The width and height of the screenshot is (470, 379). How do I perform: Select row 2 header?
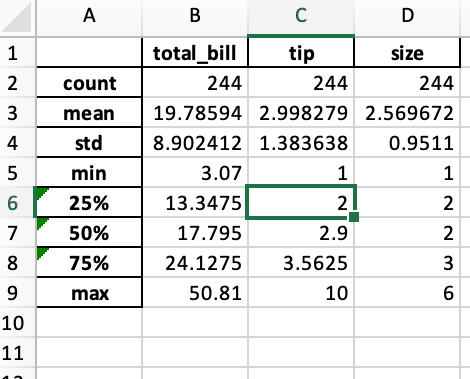click(17, 83)
